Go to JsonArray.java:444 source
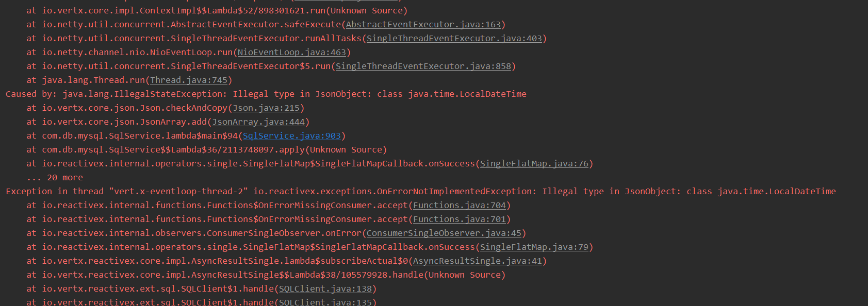The height and width of the screenshot is (306, 868). (258, 122)
